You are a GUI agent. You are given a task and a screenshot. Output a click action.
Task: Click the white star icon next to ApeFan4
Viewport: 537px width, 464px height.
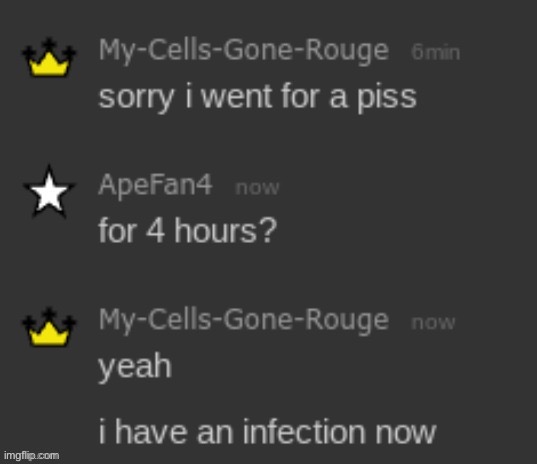49,191
